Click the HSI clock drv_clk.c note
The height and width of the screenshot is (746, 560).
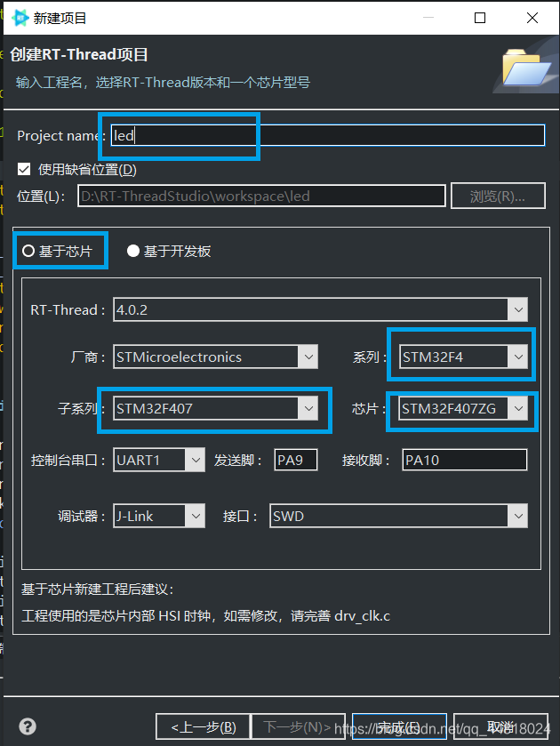(205, 615)
